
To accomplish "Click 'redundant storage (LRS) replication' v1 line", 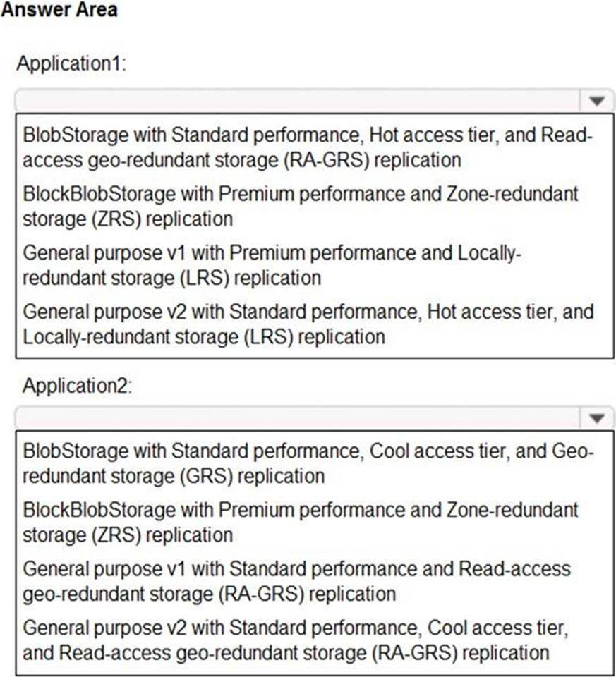I will [172, 278].
